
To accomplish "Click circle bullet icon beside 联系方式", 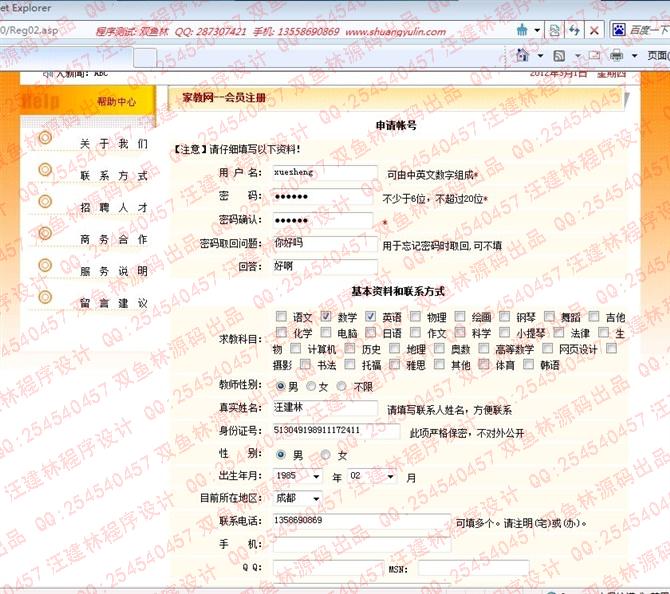I will pos(45,170).
